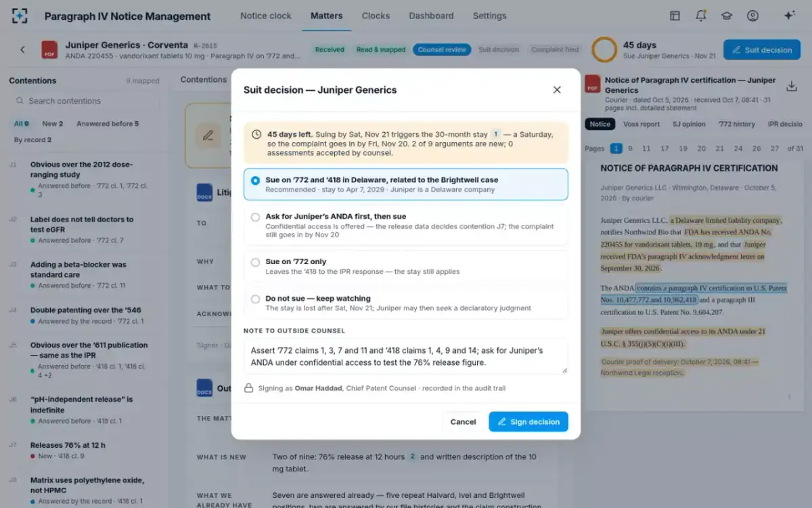Click the DOCX icon beside Litig heading

(204, 192)
